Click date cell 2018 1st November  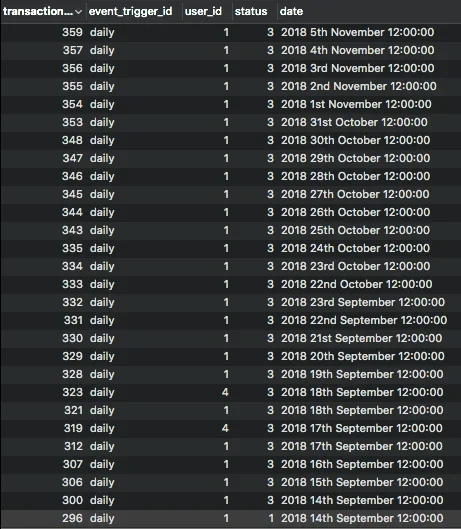[x=356, y=104]
